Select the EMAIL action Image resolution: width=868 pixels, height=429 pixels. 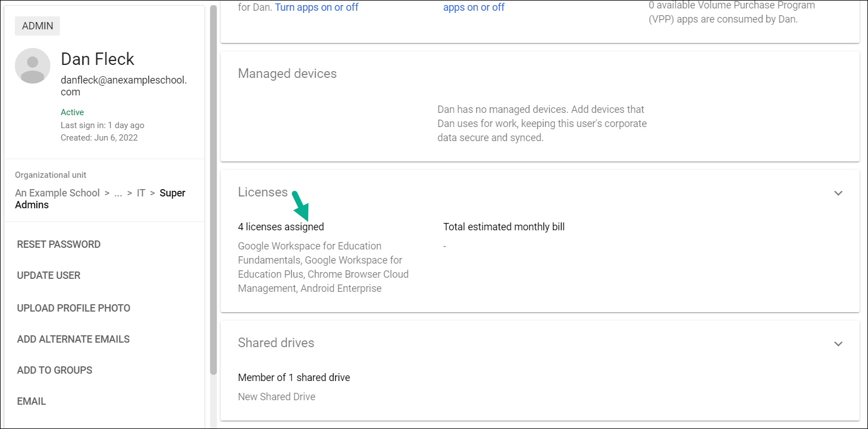[32, 401]
